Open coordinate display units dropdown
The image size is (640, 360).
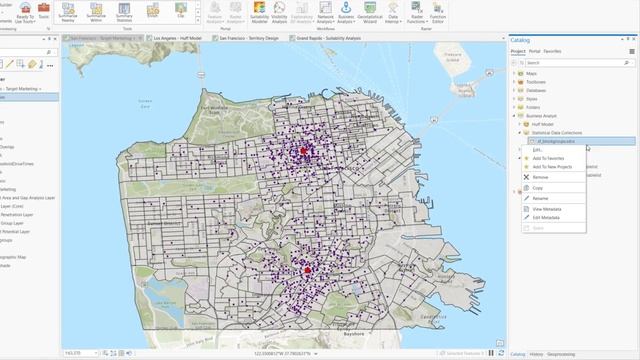(x=316, y=353)
